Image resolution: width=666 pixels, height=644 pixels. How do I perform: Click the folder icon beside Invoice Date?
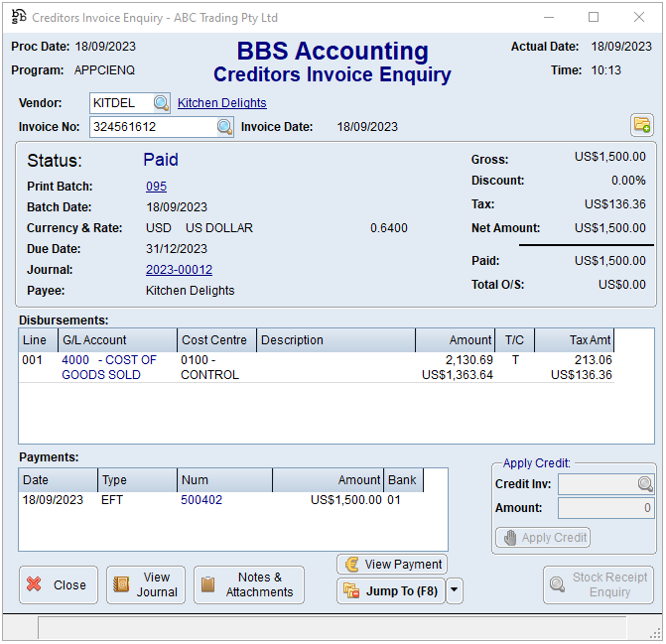[x=642, y=125]
